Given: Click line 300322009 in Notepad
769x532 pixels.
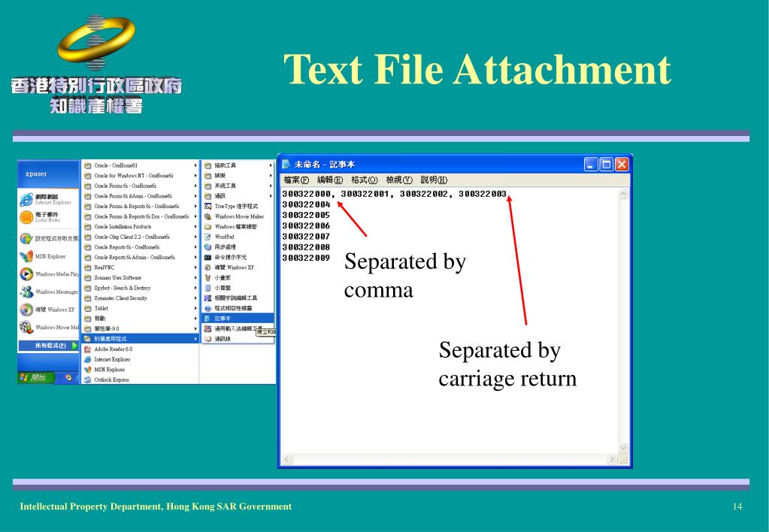Looking at the screenshot, I should coord(306,258).
